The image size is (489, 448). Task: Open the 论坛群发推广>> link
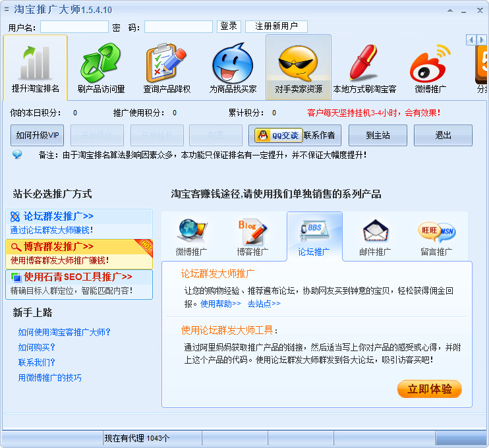pyautogui.click(x=58, y=216)
